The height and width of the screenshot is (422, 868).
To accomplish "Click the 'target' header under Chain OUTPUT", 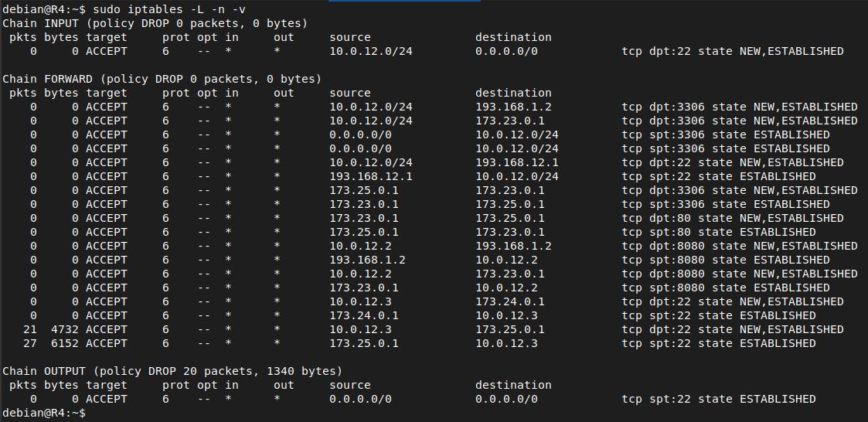I will click(x=107, y=385).
